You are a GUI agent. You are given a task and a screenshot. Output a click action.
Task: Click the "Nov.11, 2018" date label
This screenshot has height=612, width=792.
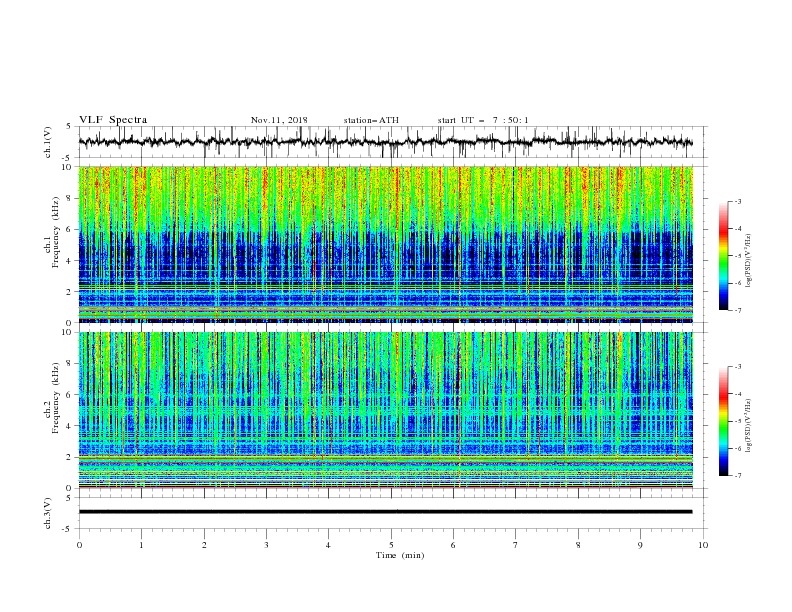279,120
